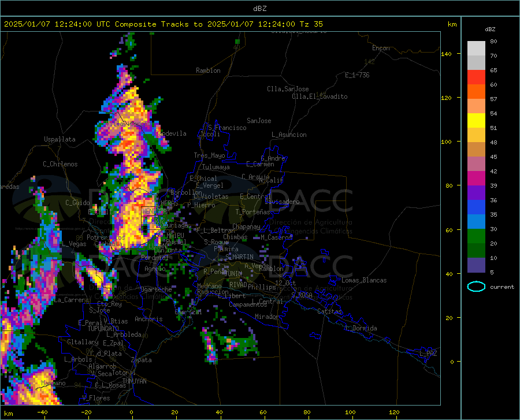Select the Chapanay map label

click(x=246, y=226)
